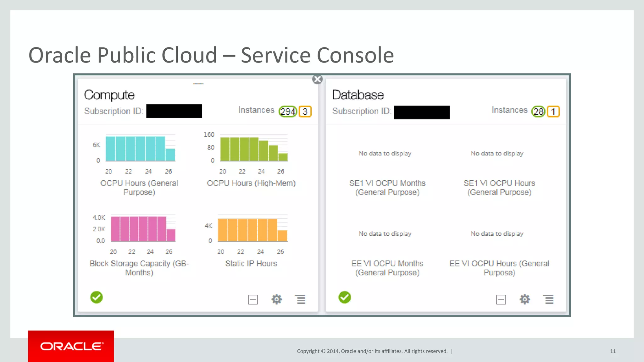The height and width of the screenshot is (362, 644).
Task: Click the Database green status checkmark icon
Action: [x=345, y=297]
